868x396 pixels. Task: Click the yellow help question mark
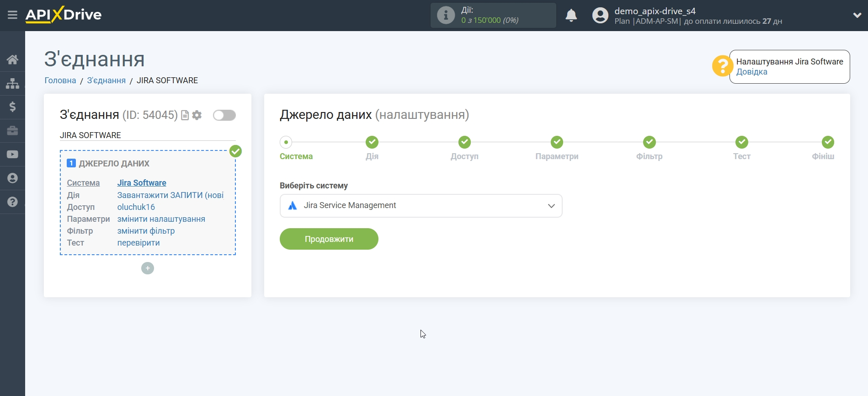(723, 66)
